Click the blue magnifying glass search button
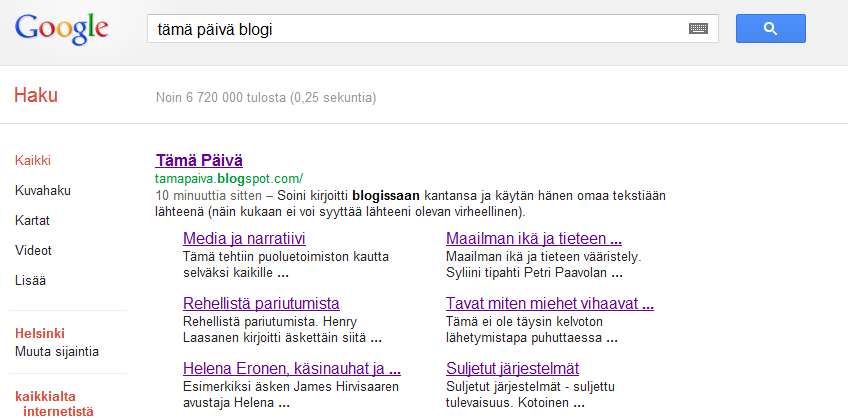This screenshot has width=848, height=418. point(771,29)
